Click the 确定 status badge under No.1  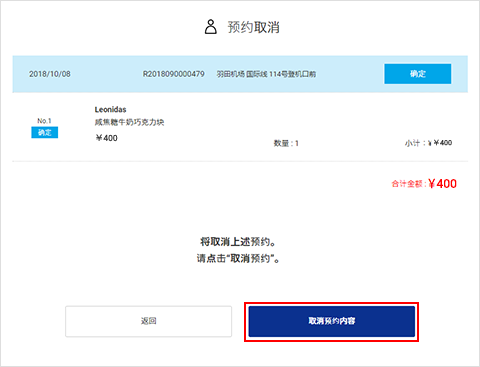[45, 132]
